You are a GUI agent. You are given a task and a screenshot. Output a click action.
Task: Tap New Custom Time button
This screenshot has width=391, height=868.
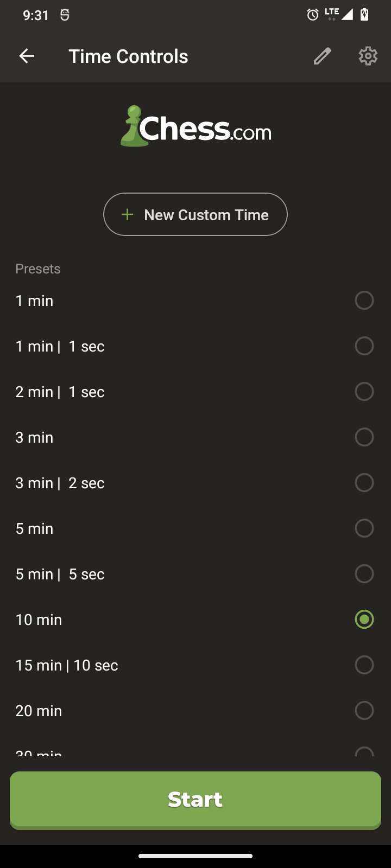pyautogui.click(x=195, y=214)
